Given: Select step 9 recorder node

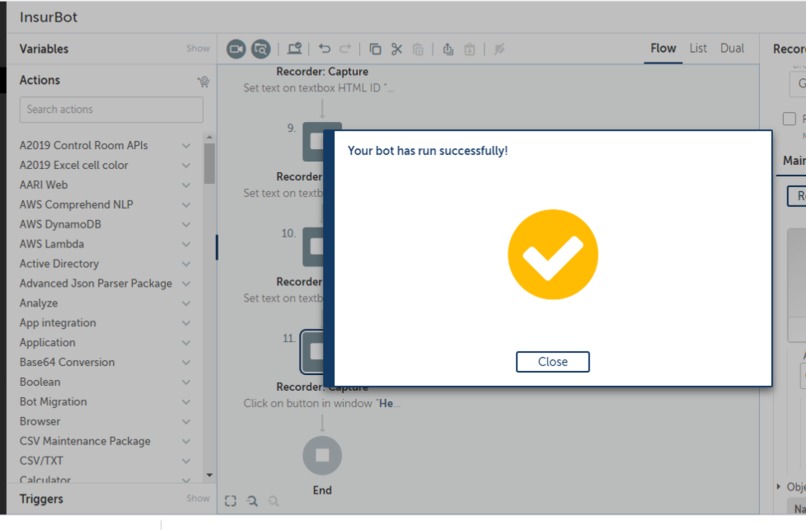Looking at the screenshot, I should coord(313,142).
